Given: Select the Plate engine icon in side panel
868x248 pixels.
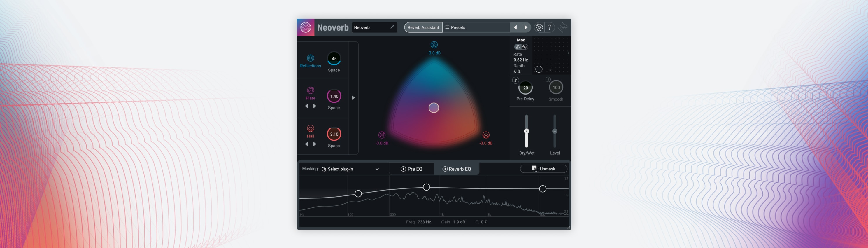Looking at the screenshot, I should pyautogui.click(x=310, y=90).
